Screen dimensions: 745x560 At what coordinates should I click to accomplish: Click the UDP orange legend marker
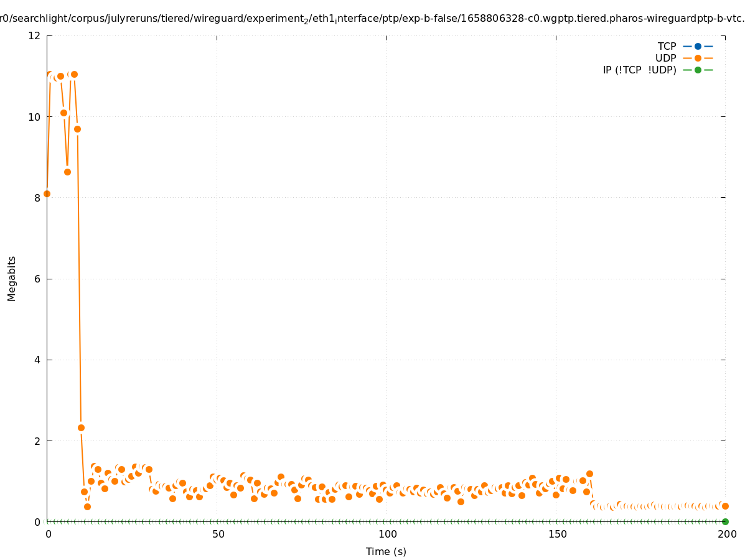698,58
